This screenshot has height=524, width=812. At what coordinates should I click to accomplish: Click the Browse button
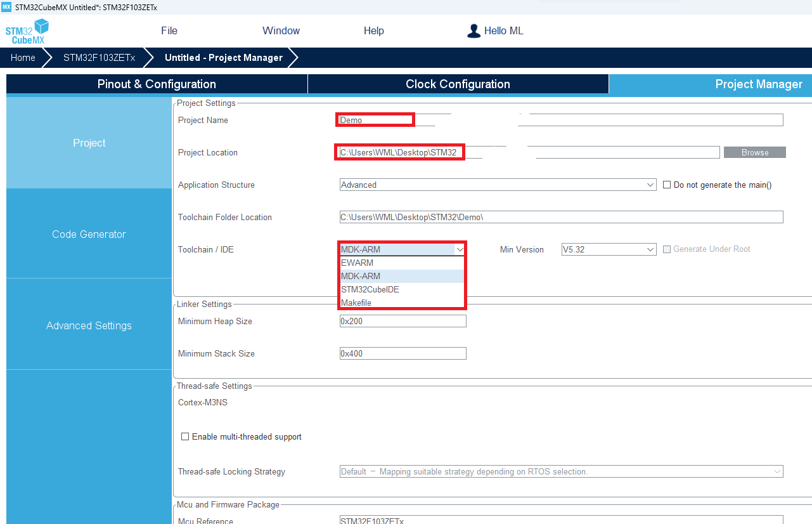point(755,152)
